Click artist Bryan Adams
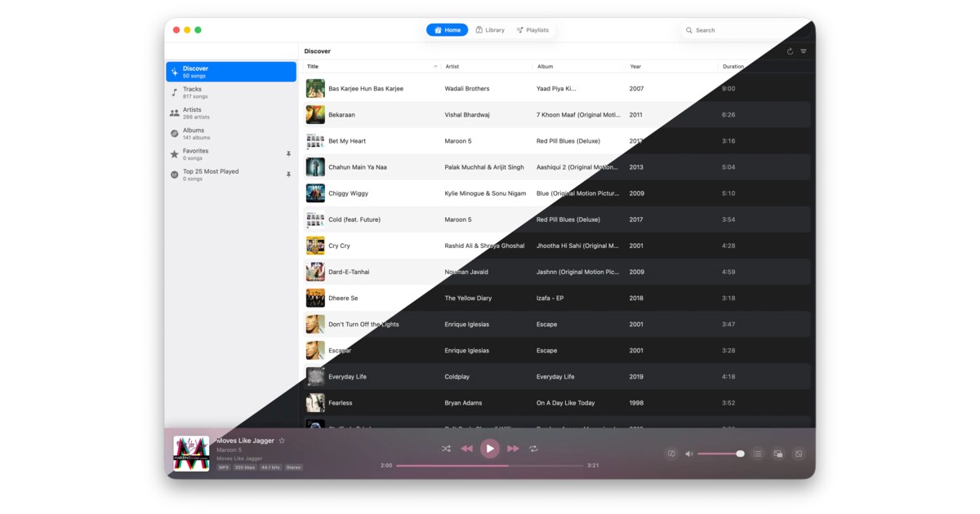The width and height of the screenshot is (980, 514). [463, 402]
